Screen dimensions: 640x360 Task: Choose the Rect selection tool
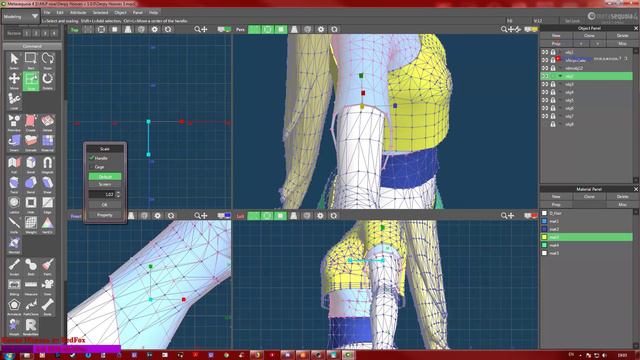[31, 60]
